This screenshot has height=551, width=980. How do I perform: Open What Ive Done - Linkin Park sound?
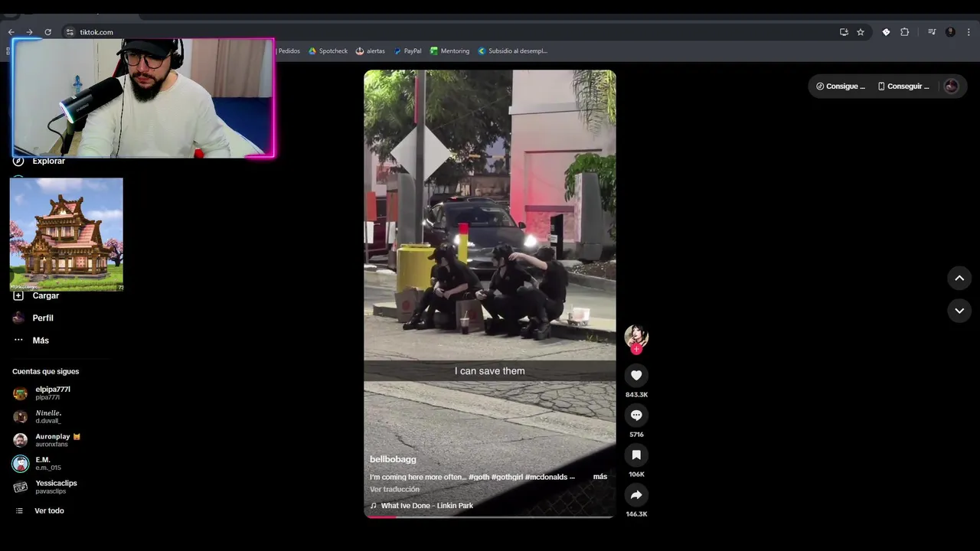pos(427,506)
